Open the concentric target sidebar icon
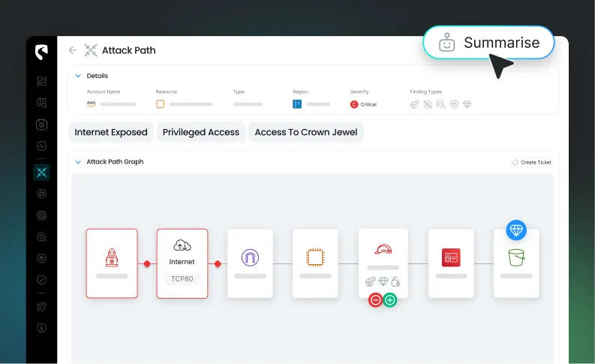 (41, 215)
